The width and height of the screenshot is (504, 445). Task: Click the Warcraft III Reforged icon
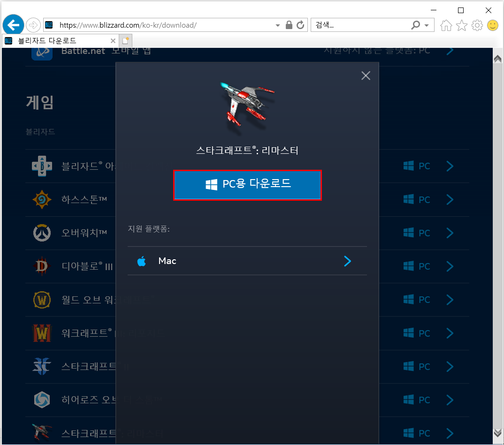(42, 333)
